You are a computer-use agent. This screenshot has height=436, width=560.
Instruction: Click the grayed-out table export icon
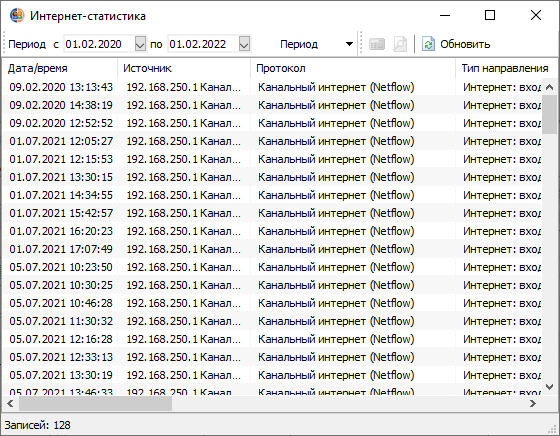tap(376, 44)
